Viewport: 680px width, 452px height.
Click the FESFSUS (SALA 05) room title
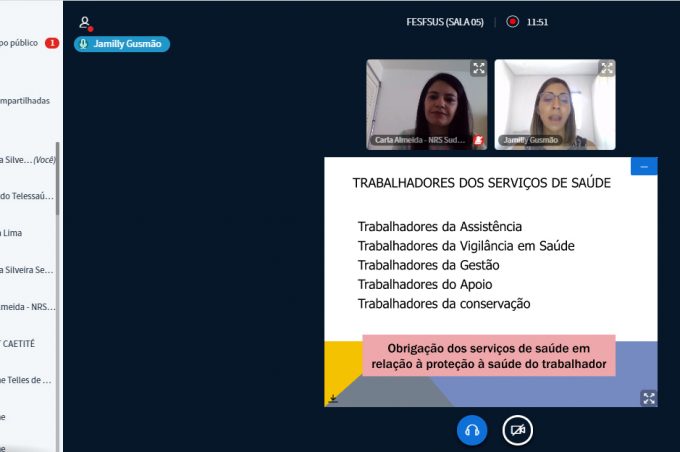coord(445,22)
